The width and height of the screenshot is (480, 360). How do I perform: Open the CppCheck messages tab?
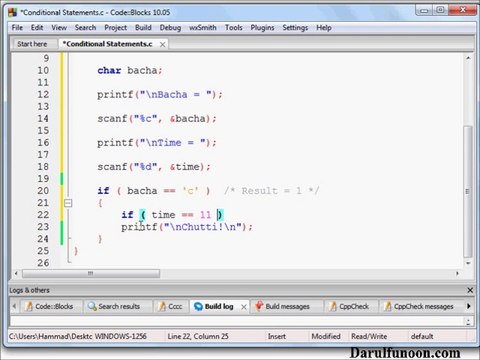pos(419,306)
